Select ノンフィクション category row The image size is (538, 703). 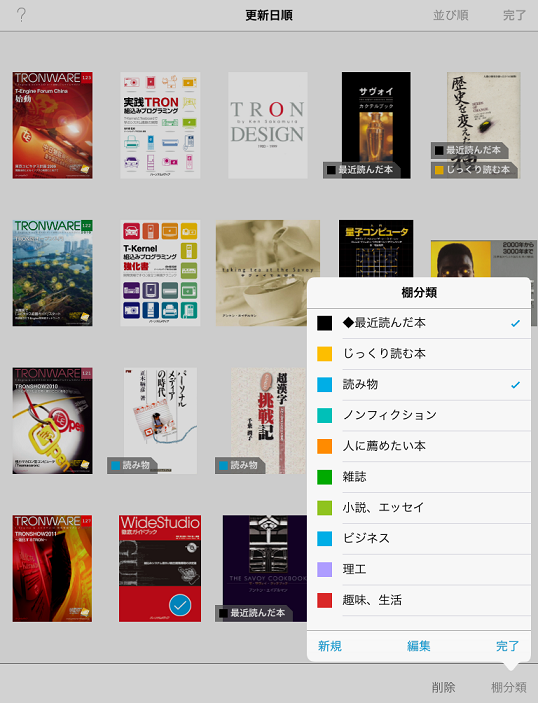[x=419, y=415]
